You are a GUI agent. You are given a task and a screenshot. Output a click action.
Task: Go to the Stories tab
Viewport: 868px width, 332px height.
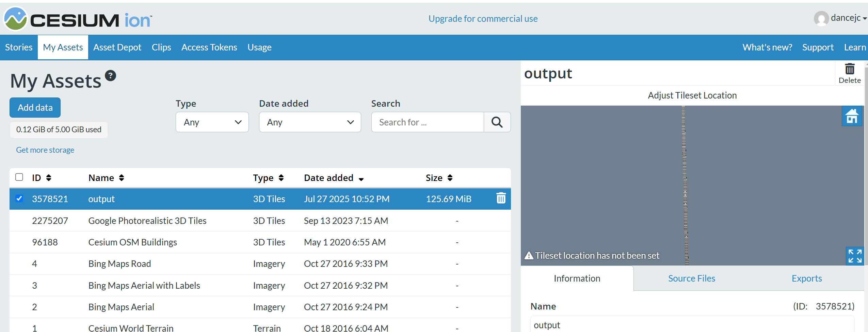click(19, 47)
